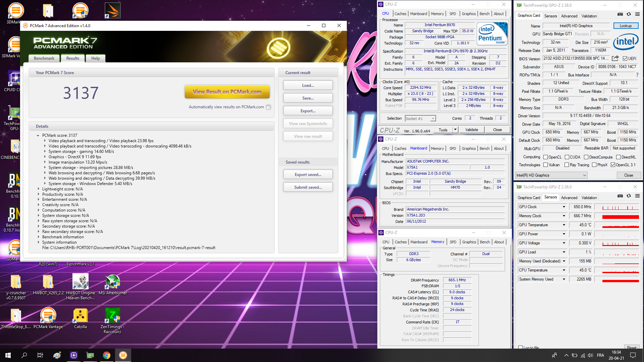Screen dimensions: 644x362
Task: Click the BIOS Version field in GPU-Z
Action: (576, 58)
